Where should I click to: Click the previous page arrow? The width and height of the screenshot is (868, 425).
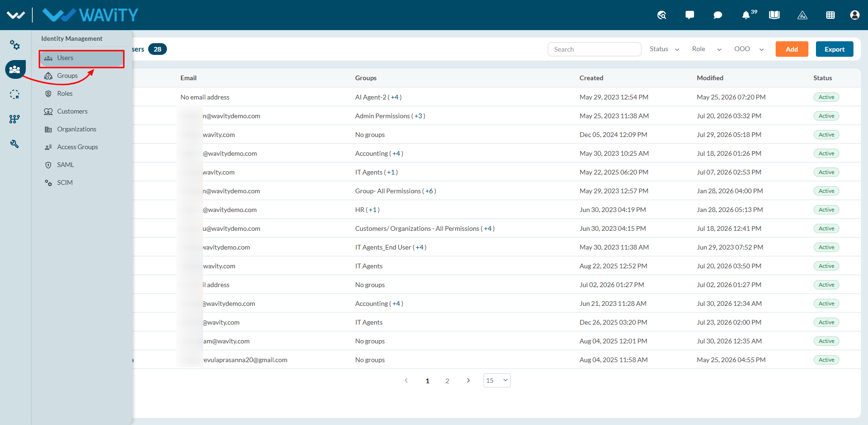point(406,380)
